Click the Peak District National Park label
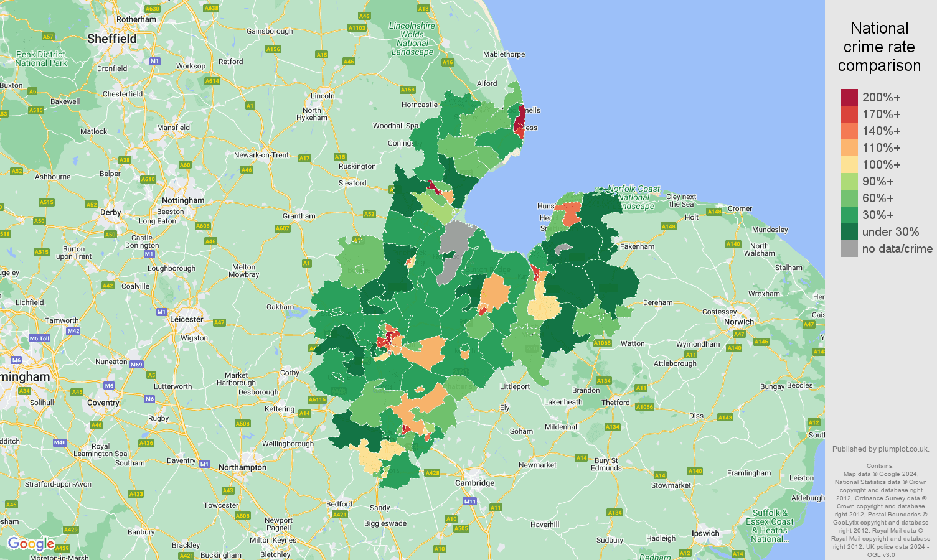 click(41, 58)
